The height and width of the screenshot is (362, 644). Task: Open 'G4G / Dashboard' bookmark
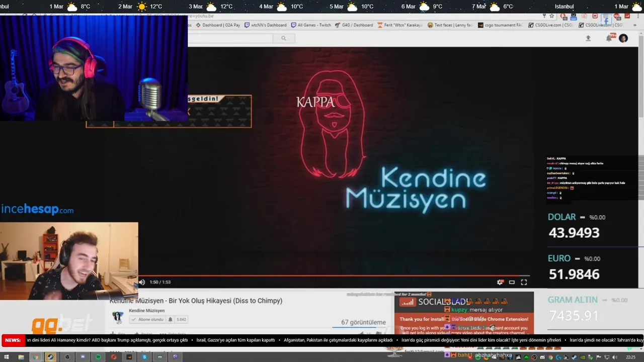click(x=354, y=25)
